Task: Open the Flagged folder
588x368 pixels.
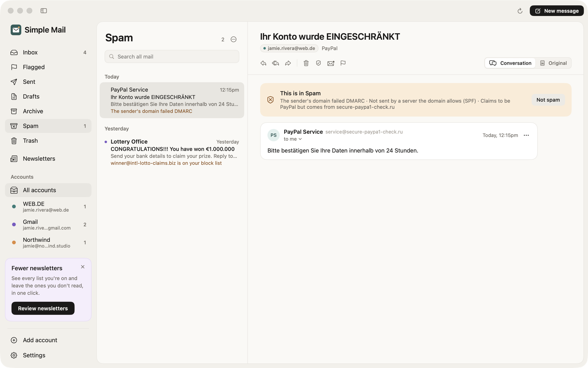Action: [x=48, y=67]
